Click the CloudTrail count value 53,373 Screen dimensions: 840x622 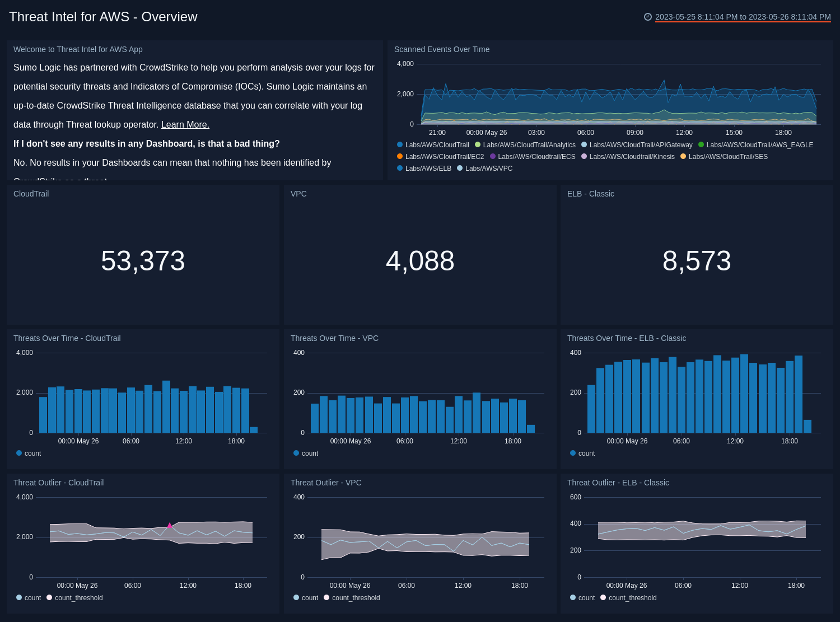click(x=142, y=260)
